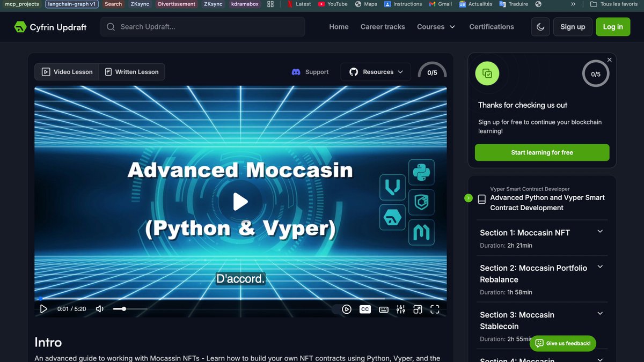Click the green copy icon in promo card
Screen dimensions: 644x362
pos(487,73)
